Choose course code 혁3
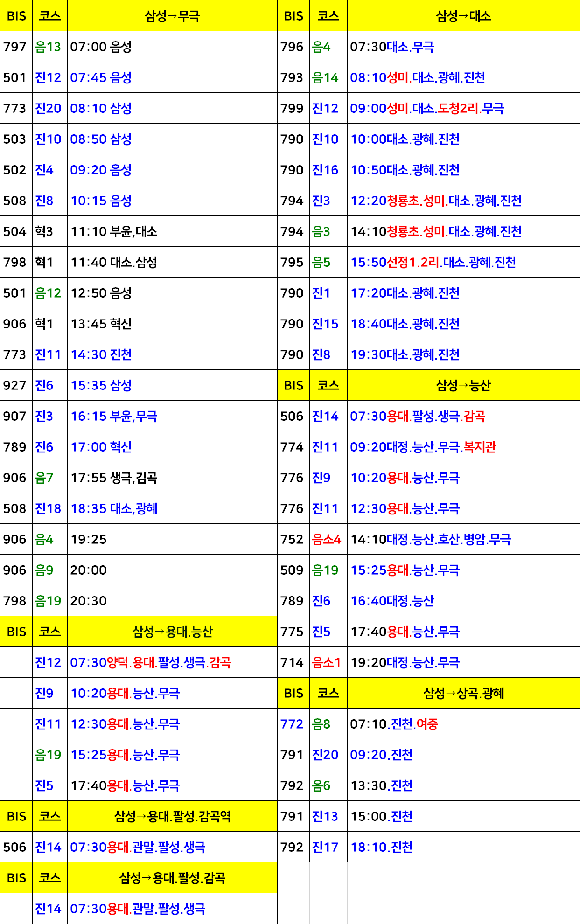 click(x=44, y=231)
